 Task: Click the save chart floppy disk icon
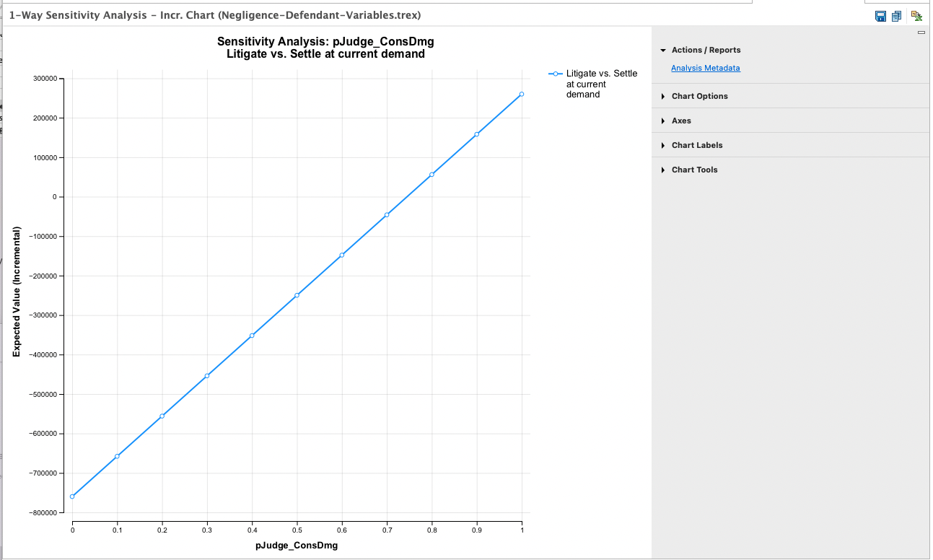(x=880, y=16)
